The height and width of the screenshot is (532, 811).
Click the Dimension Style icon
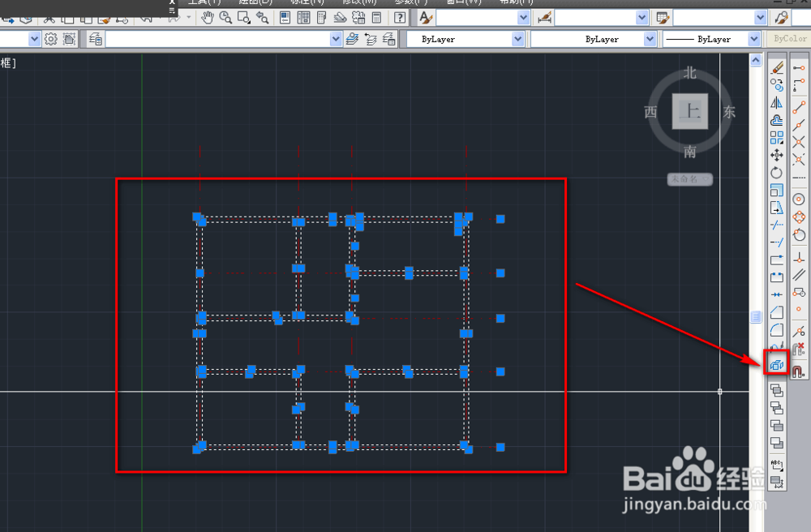(x=544, y=18)
